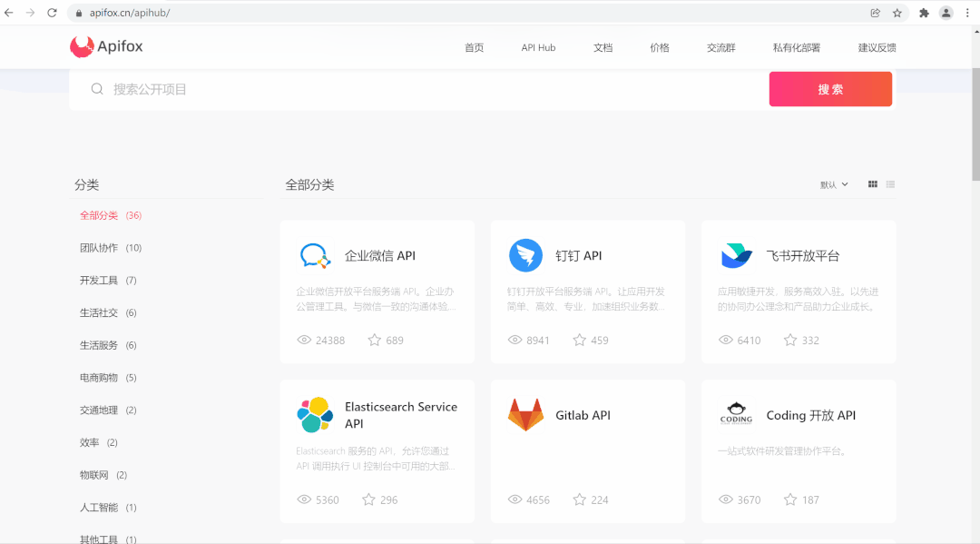
Task: Open the Gitlab fox logo icon
Action: 525,414
